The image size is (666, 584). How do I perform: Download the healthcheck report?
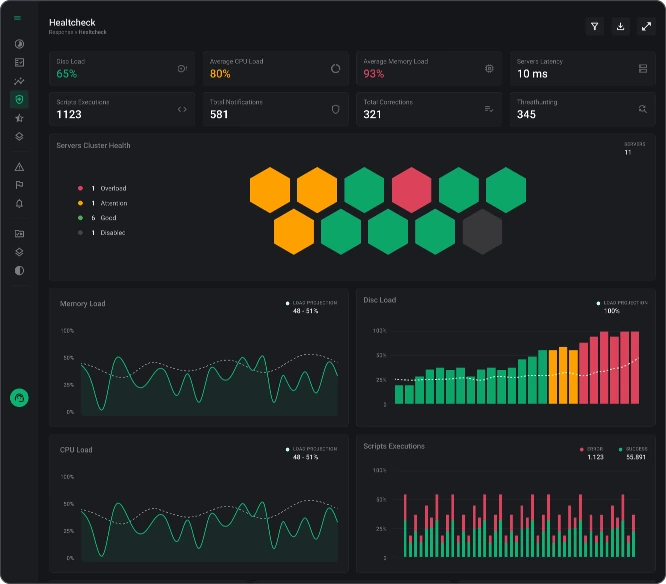[621, 26]
